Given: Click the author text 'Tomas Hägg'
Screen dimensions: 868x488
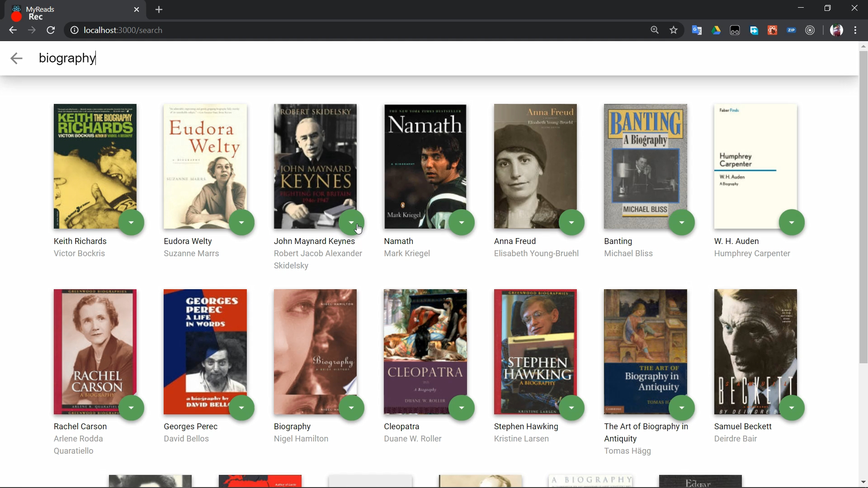Looking at the screenshot, I should tap(627, 451).
